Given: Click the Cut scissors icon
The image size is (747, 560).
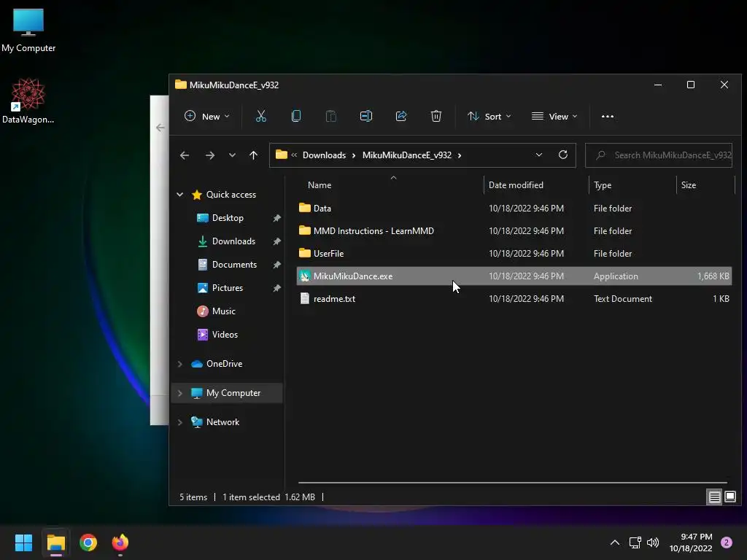Looking at the screenshot, I should pyautogui.click(x=260, y=116).
